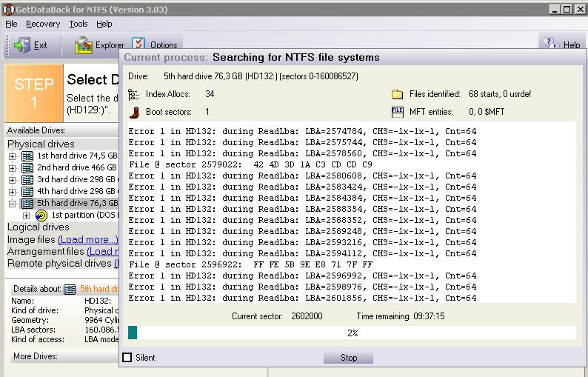This screenshot has width=588, height=377.
Task: Expand the 1st hard drive node
Action: 12,156
